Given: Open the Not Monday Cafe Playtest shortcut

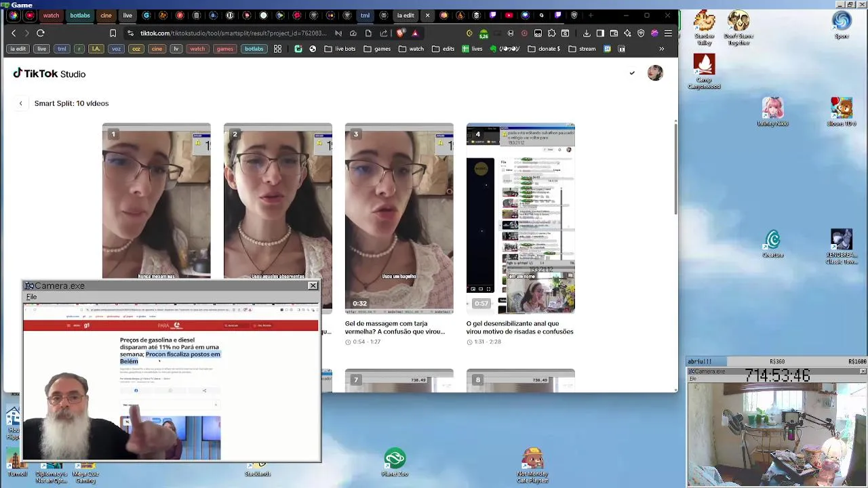Looking at the screenshot, I should 532,466.
